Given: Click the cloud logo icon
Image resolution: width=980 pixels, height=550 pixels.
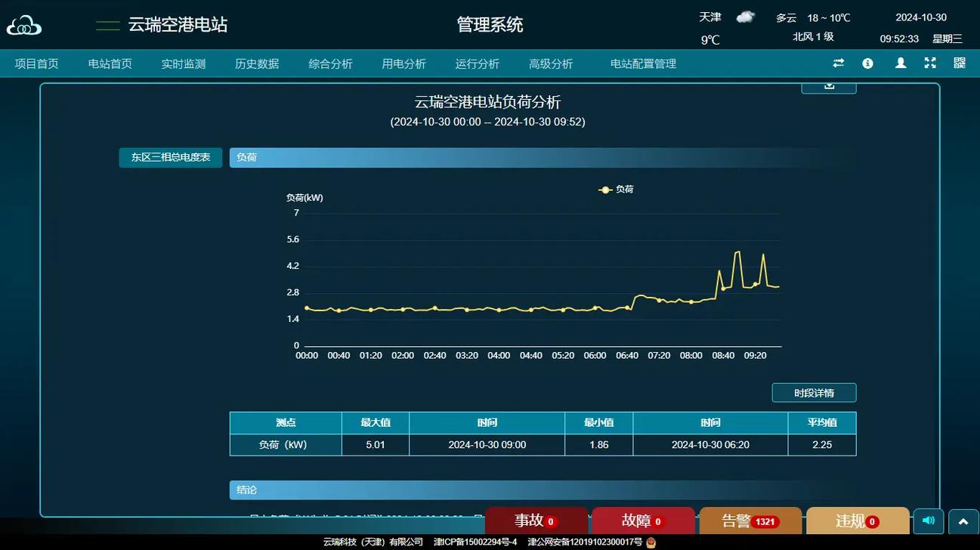Looking at the screenshot, I should coord(24,26).
